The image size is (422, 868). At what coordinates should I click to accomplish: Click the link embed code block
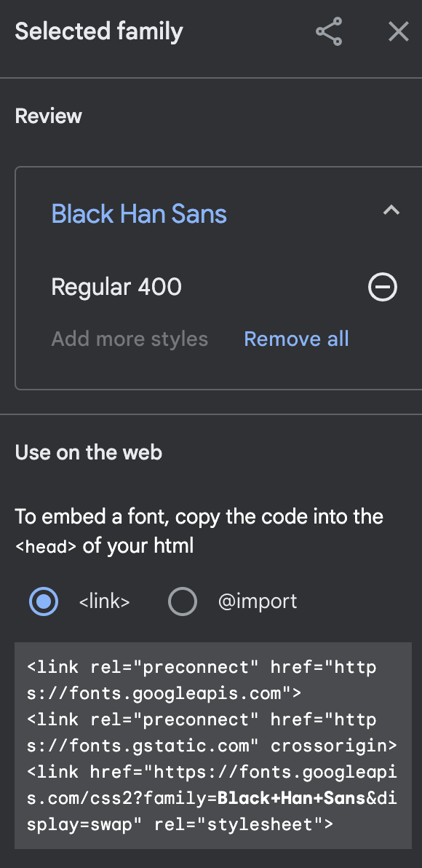click(x=213, y=746)
